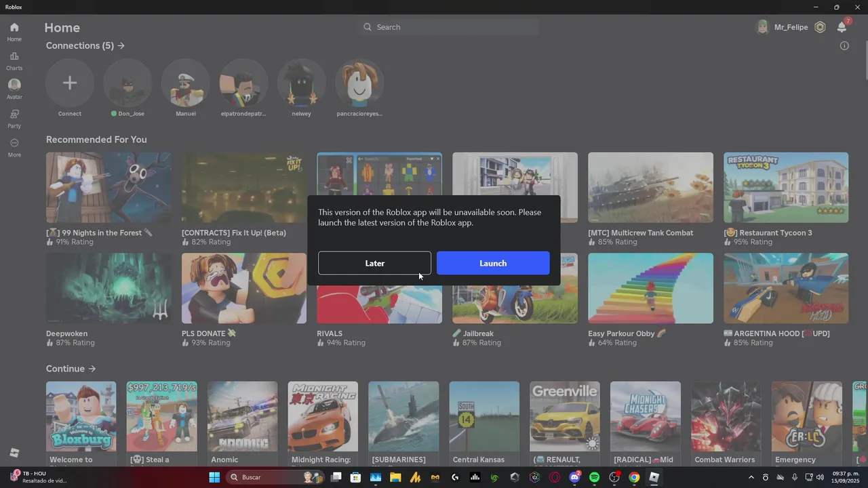The width and height of the screenshot is (868, 488).
Task: Click the Roblox Studio icon at sidebar bottom
Action: coord(14,453)
